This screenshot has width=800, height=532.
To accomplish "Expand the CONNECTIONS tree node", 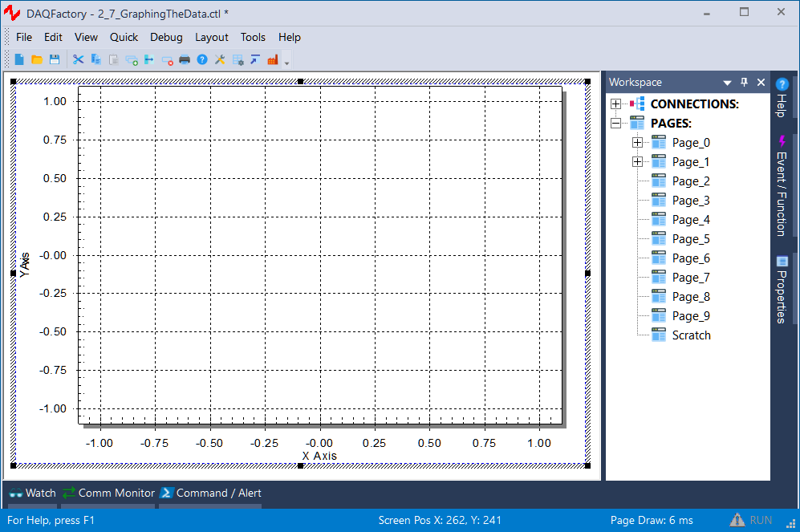I will point(615,104).
